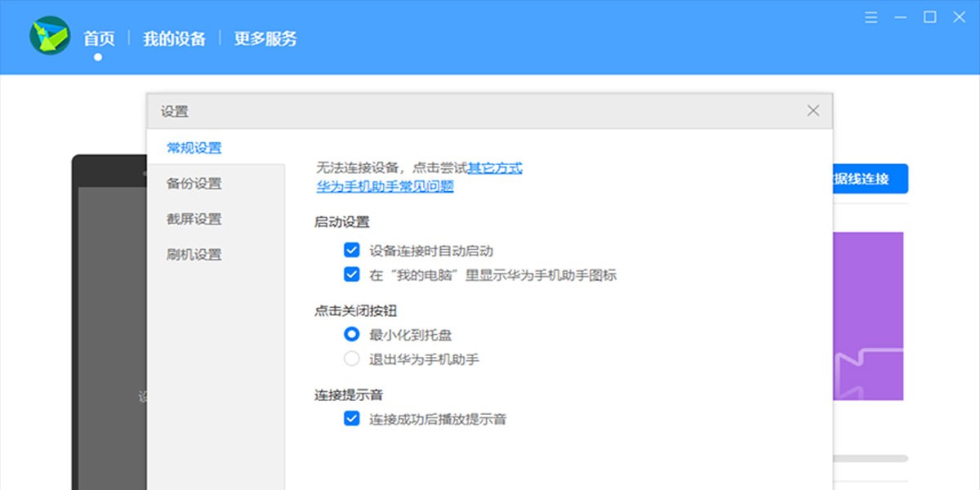This screenshot has width=980, height=490.
Task: Switch to the 更多服务 tab
Action: coord(265,38)
